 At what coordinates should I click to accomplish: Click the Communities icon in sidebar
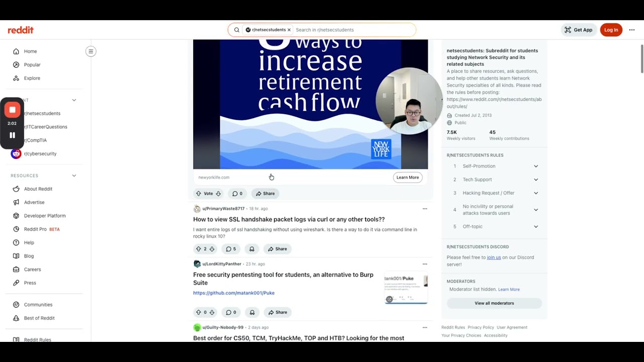coord(16,305)
